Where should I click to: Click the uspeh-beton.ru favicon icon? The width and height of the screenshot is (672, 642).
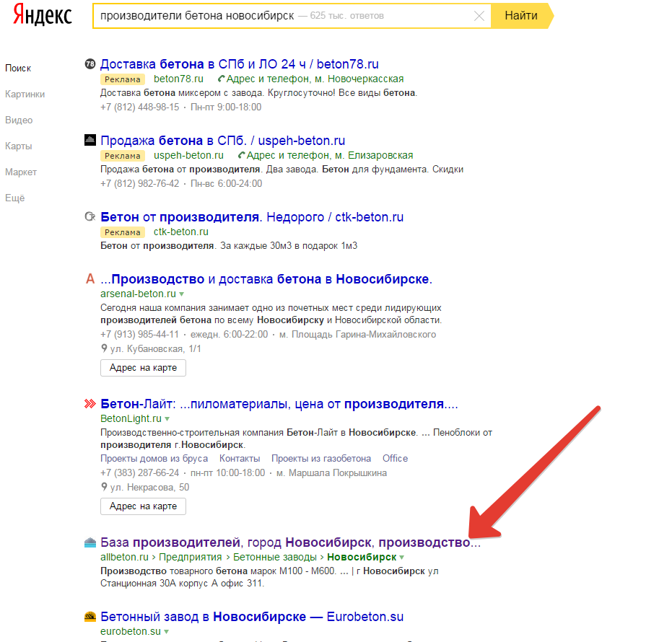(x=90, y=140)
